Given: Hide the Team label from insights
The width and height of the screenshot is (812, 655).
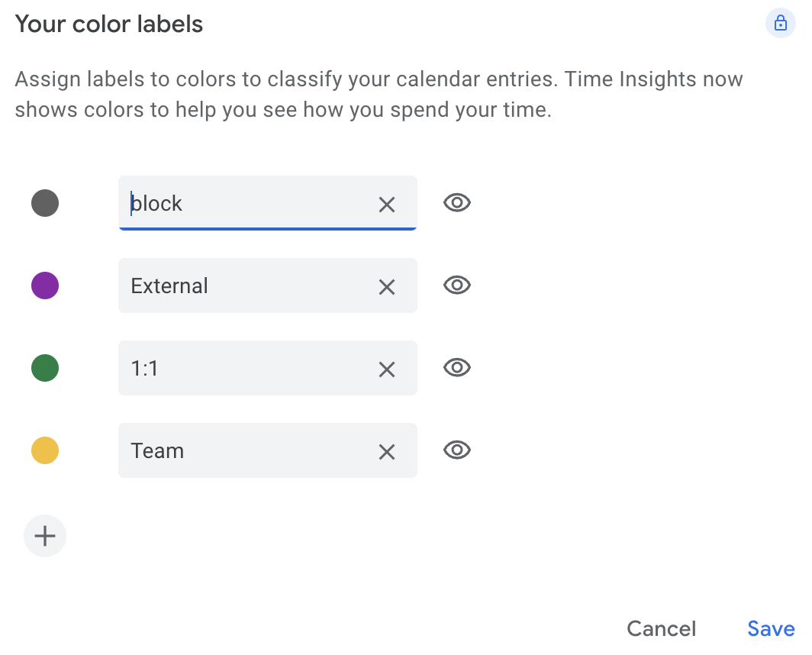Looking at the screenshot, I should [x=457, y=450].
